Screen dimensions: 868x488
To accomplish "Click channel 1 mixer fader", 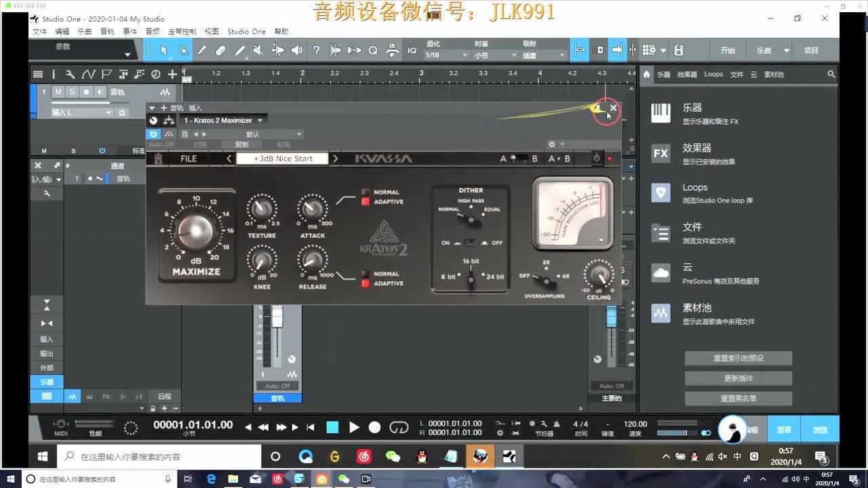I will [x=277, y=316].
